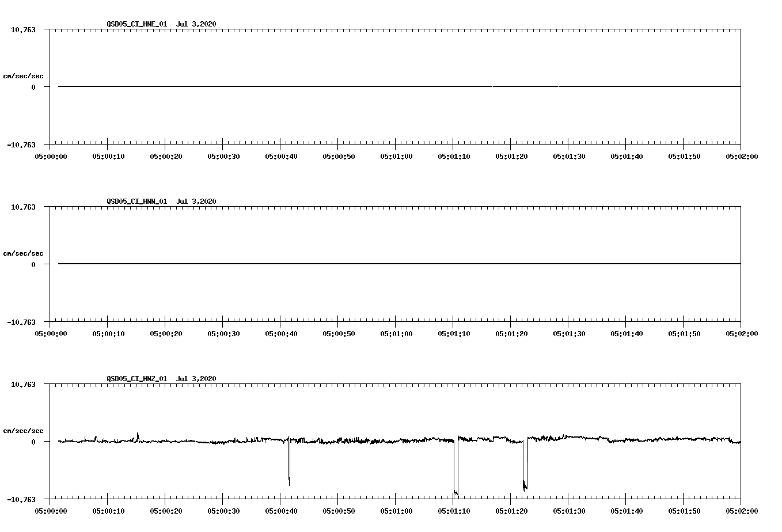
Task: Click 05:00:00 on the HNE time axis
Action: (51, 156)
